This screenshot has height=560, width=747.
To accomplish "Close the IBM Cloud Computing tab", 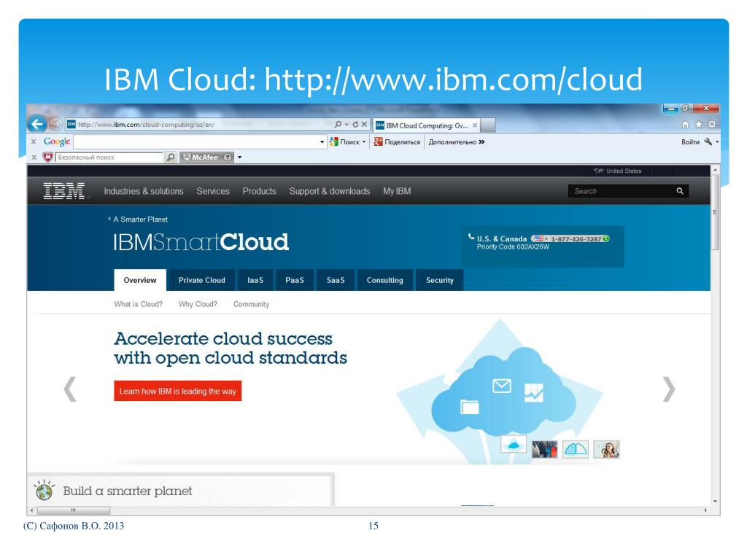I will click(474, 125).
